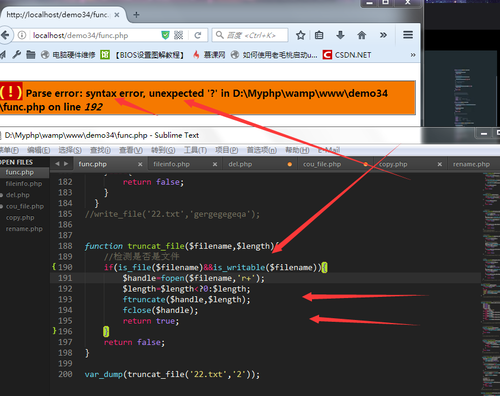
Task: Open the 如何使用老毛桃启动 bookmark
Action: point(274,55)
